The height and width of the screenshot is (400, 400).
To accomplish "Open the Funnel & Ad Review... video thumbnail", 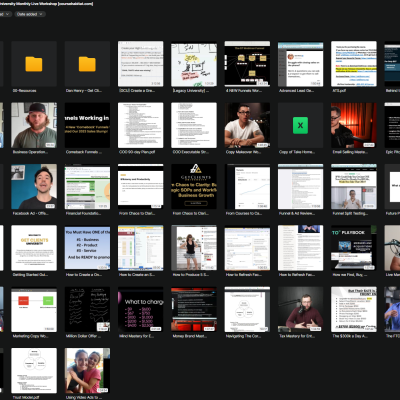I will 301,187.
